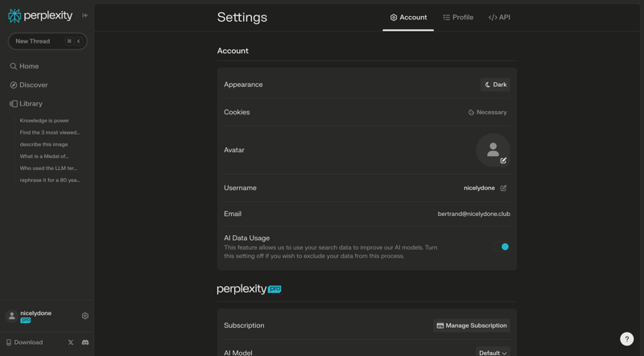Open thread 'rephrase it for a 80 yea...'
Image resolution: width=644 pixels, height=356 pixels.
click(50, 180)
